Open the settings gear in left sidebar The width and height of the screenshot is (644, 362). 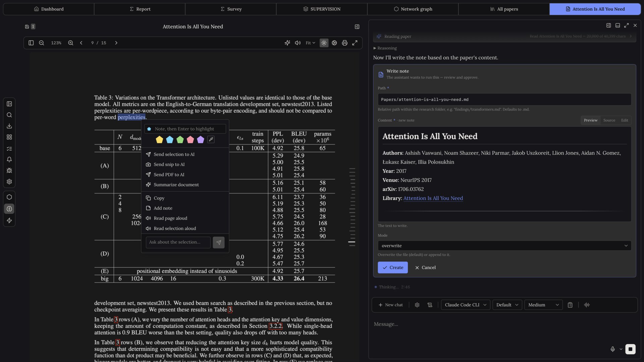[x=9, y=182]
